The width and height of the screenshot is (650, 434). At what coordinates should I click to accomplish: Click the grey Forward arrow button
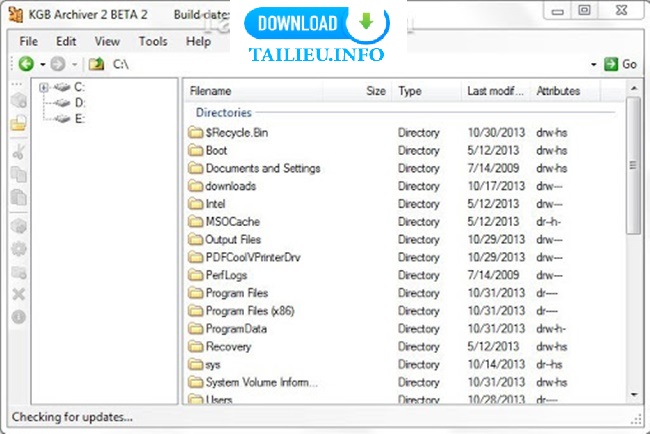(x=58, y=64)
